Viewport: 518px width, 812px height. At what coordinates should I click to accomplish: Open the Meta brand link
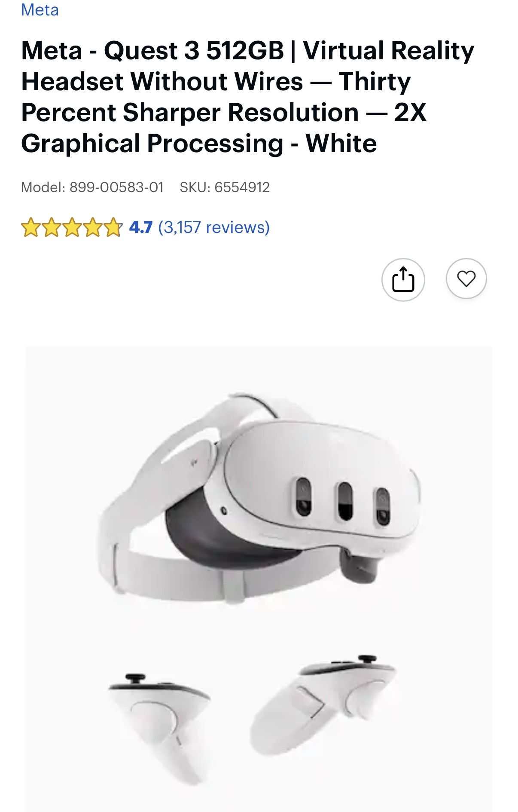tap(40, 9)
